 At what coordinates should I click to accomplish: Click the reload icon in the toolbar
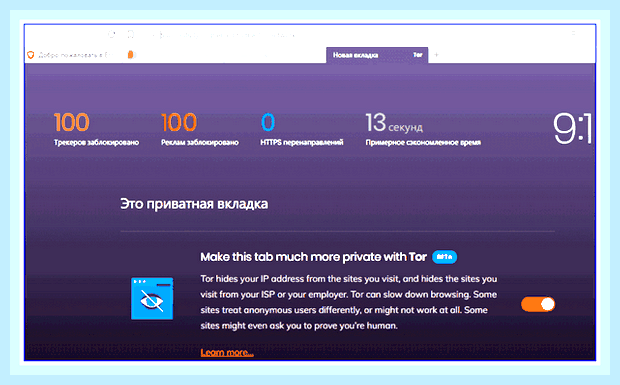(x=112, y=35)
